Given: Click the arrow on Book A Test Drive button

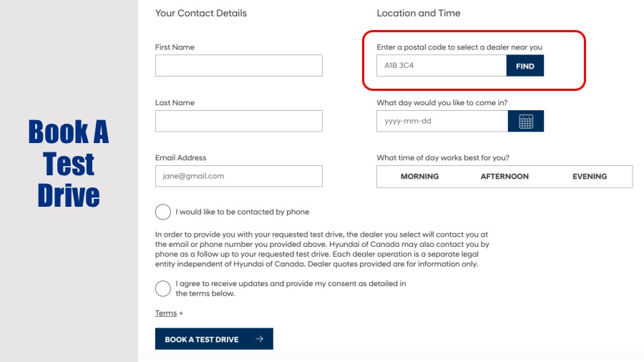Looking at the screenshot, I should click(x=259, y=339).
